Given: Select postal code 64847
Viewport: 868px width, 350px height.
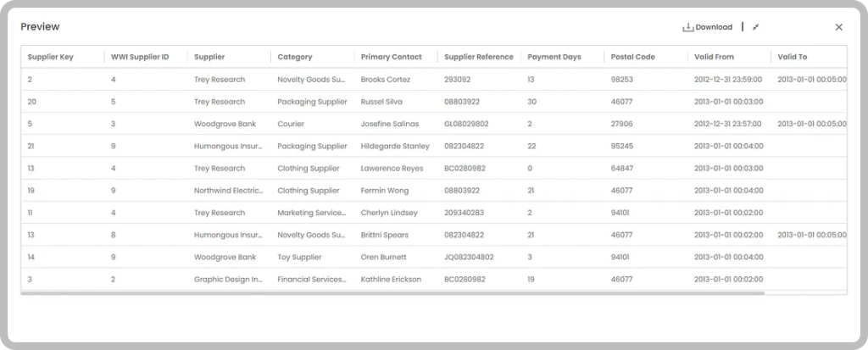Looking at the screenshot, I should [621, 169].
